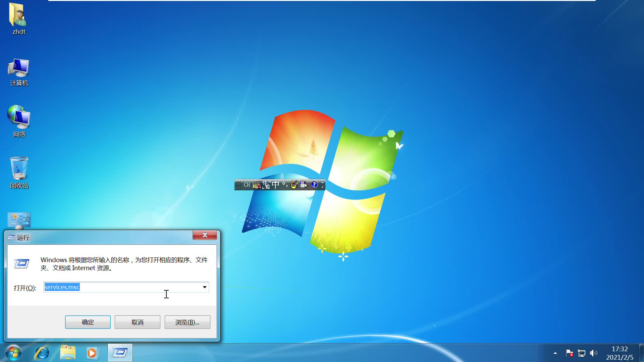Minimize the language bar with small dash

click(322, 183)
